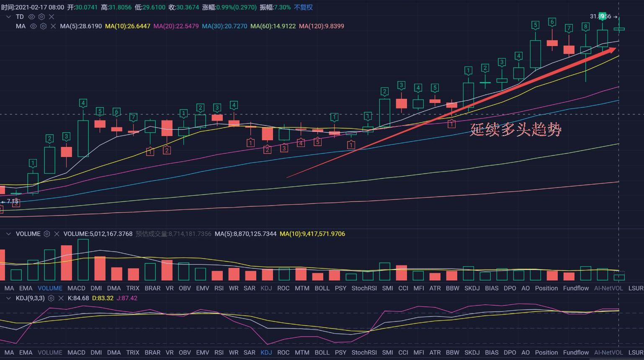Select ROC tab in bottom indicator row
644x360 pixels.
click(x=283, y=352)
